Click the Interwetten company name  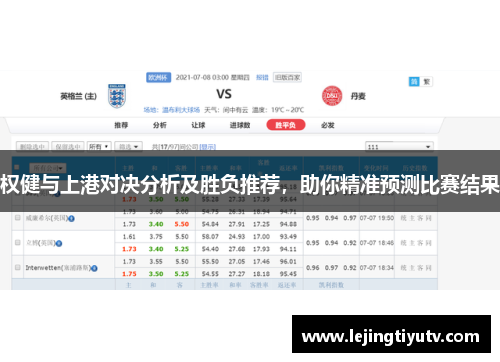point(58,268)
